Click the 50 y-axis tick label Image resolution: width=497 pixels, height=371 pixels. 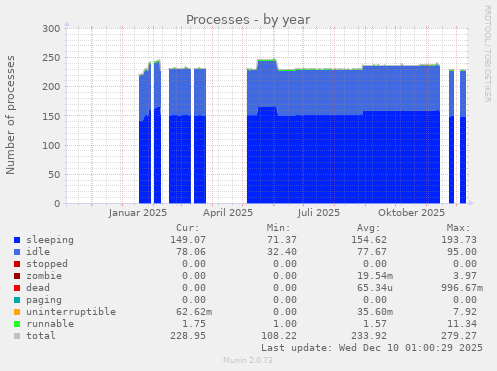click(54, 174)
